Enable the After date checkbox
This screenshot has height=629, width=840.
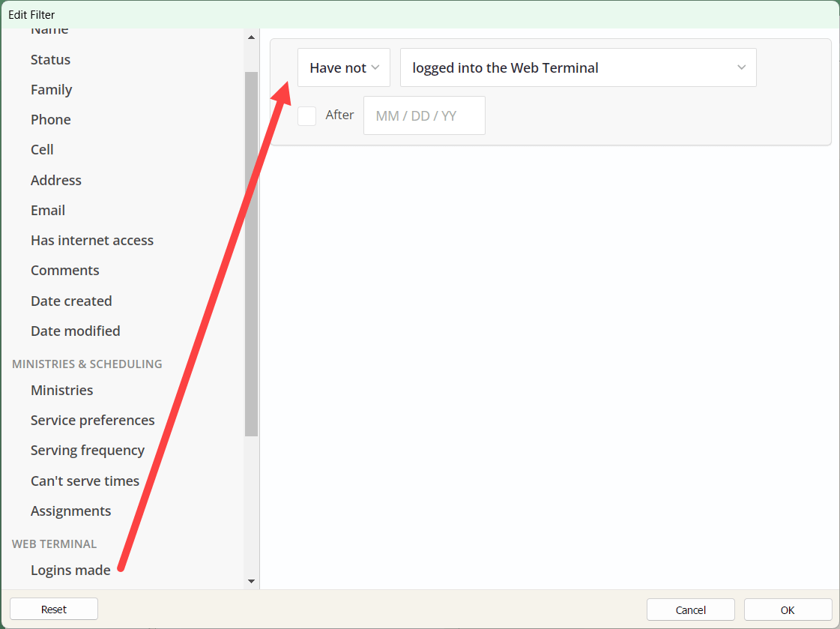point(306,115)
